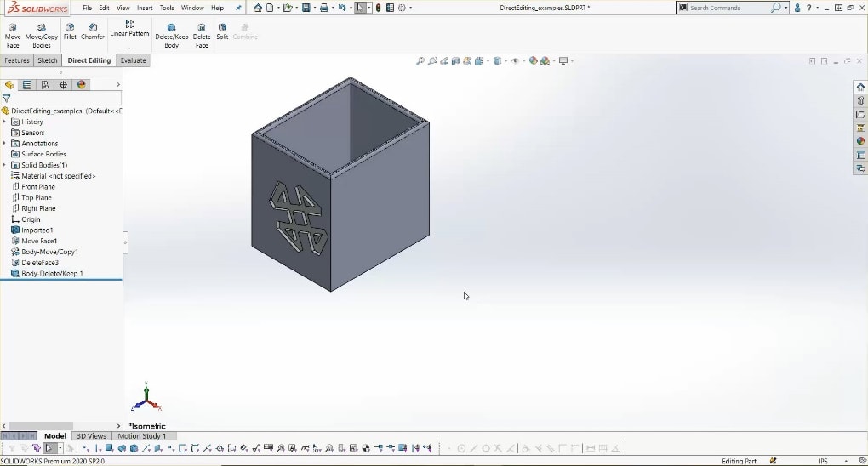Open the Motion Study 1 tab
Viewport: 868px width, 466px height.
pos(142,436)
